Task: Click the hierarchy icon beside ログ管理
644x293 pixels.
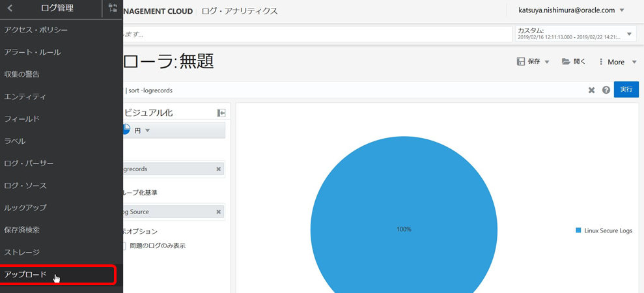Action: tap(113, 8)
